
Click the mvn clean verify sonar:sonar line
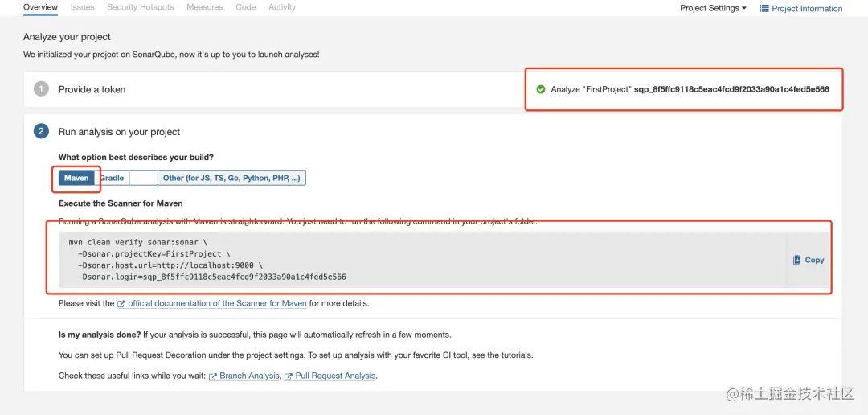pyautogui.click(x=138, y=243)
